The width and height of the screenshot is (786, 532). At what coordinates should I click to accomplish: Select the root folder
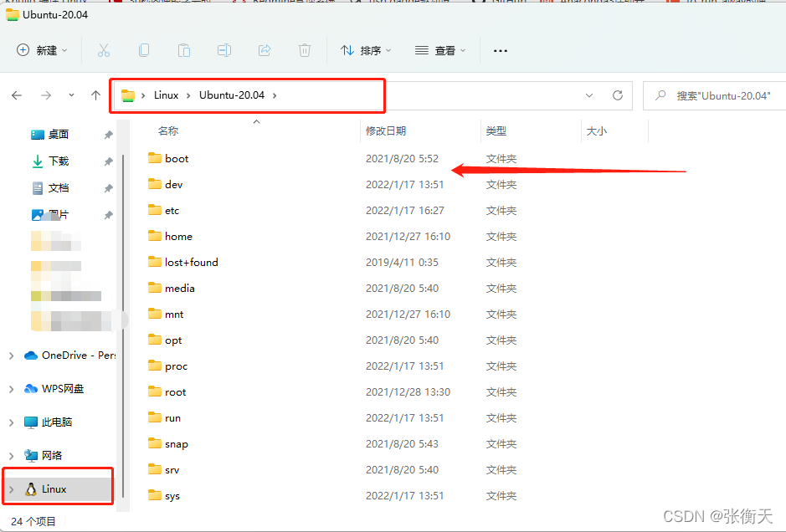click(x=176, y=392)
